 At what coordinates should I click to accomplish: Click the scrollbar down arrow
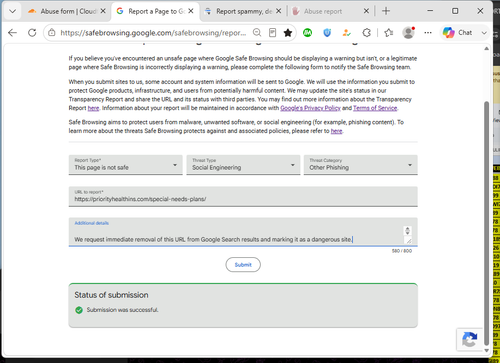tap(486, 350)
